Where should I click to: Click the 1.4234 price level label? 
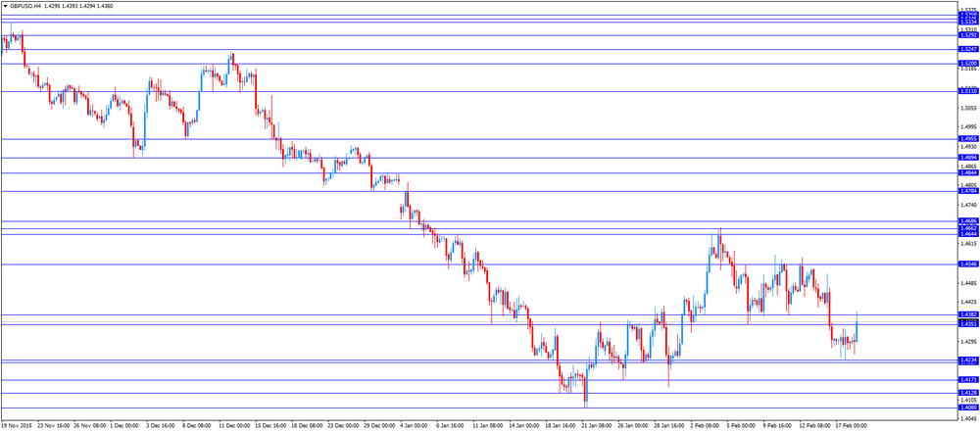tap(968, 360)
